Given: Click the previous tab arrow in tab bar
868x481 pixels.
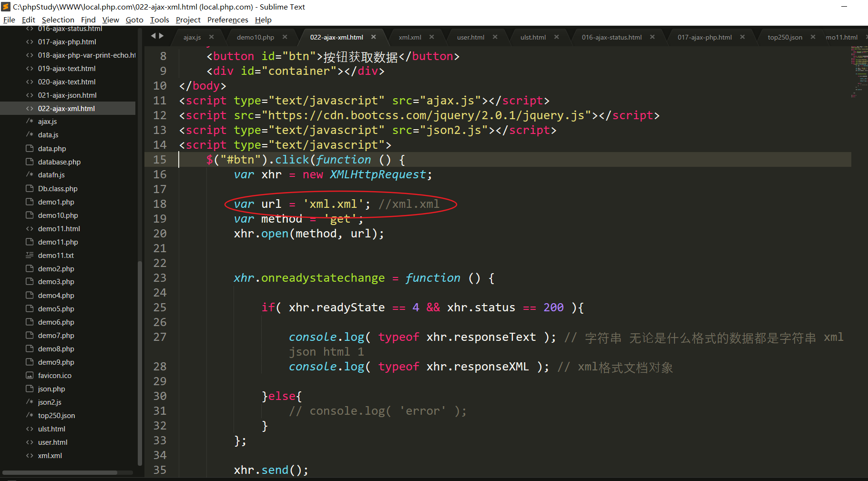Looking at the screenshot, I should [x=153, y=36].
